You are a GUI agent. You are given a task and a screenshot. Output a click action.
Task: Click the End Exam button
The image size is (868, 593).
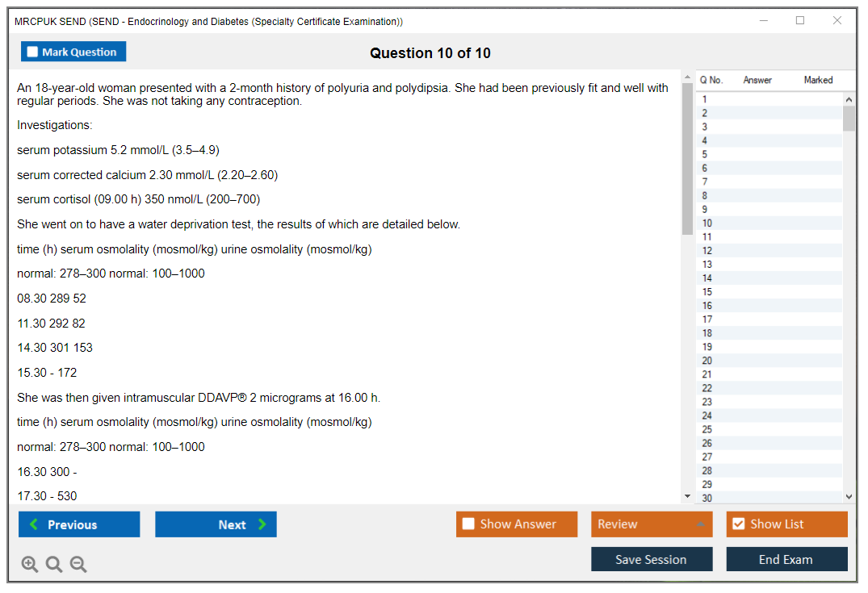786,559
